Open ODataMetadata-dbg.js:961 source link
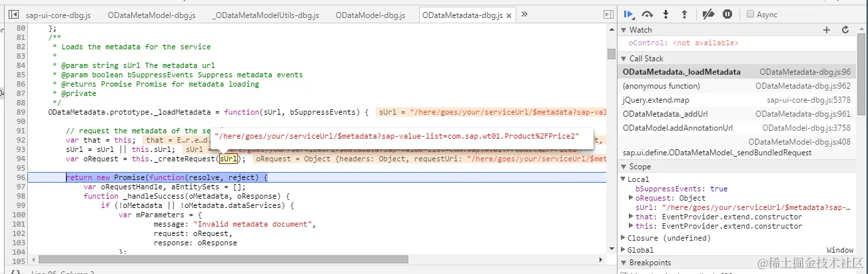Image resolution: width=868 pixels, height=274 pixels. pos(803,114)
